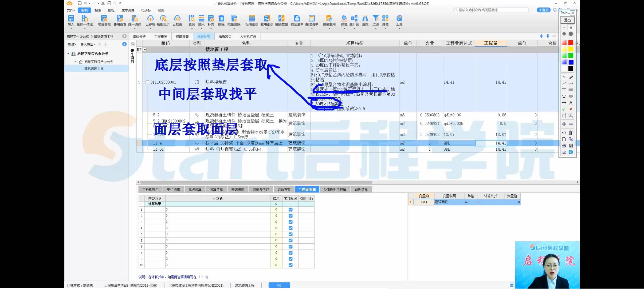Click the horizontal scrollbar under table
This screenshot has height=289, width=644.
256,182
